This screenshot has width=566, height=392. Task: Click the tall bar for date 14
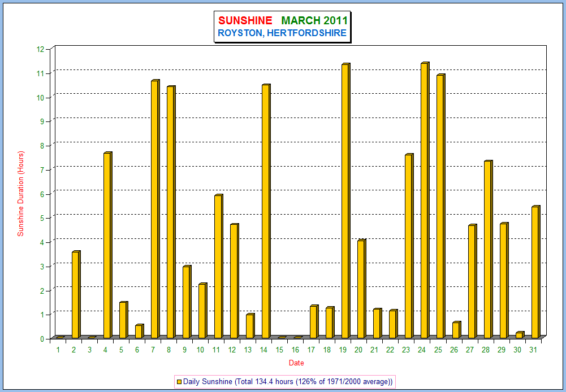[266, 211]
